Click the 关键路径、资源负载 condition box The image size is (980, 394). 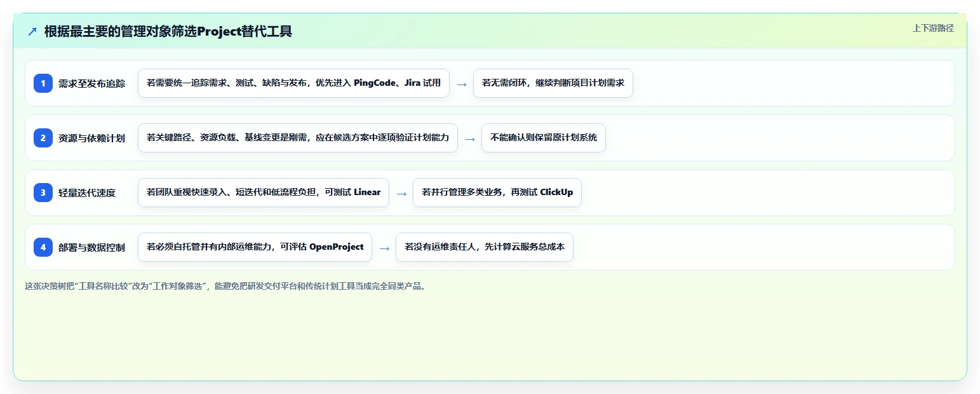(298, 138)
